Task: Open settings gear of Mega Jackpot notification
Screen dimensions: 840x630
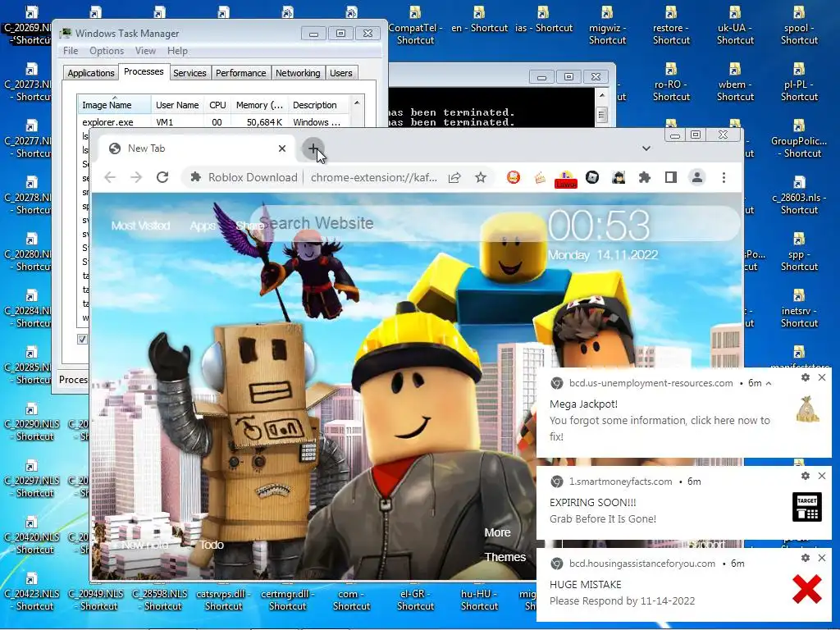Action: click(806, 377)
